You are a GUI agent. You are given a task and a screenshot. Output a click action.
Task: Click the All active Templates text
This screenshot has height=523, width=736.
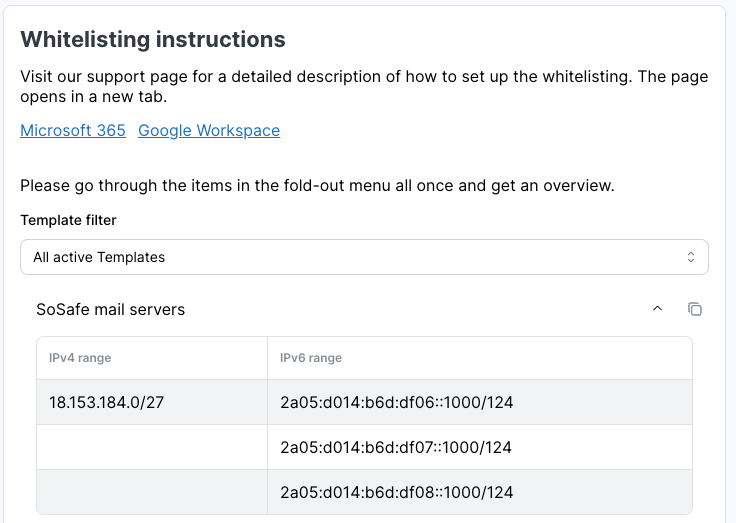click(99, 257)
